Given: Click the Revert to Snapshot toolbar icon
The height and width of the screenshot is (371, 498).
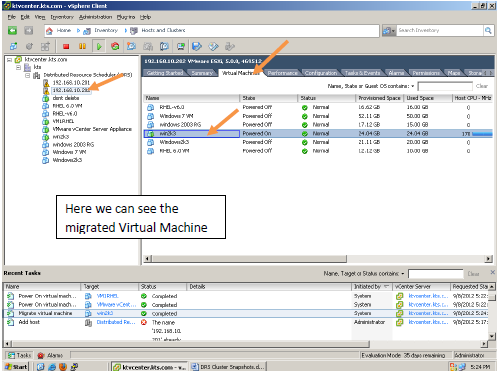Looking at the screenshot, I should pyautogui.click(x=148, y=46).
